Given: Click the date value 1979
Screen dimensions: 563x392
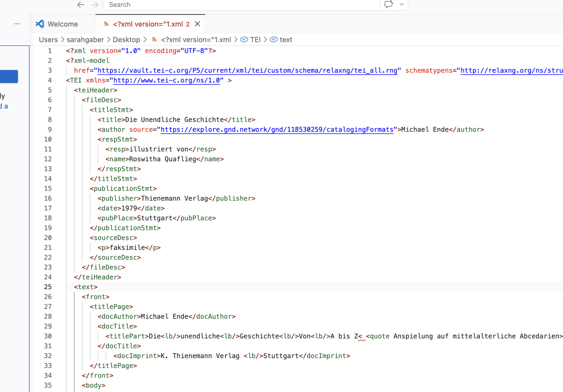Looking at the screenshot, I should [x=129, y=208].
